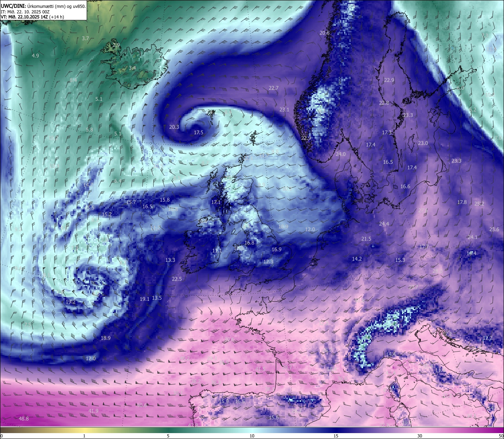The height and width of the screenshot is (439, 504).
Task: Select the 23.0 value label
Action: point(423,143)
